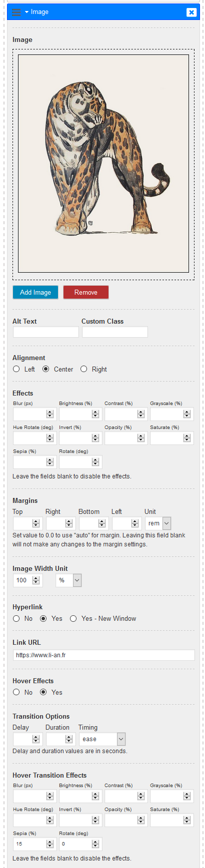
Task: Select the Left alignment radio button
Action: 16,369
